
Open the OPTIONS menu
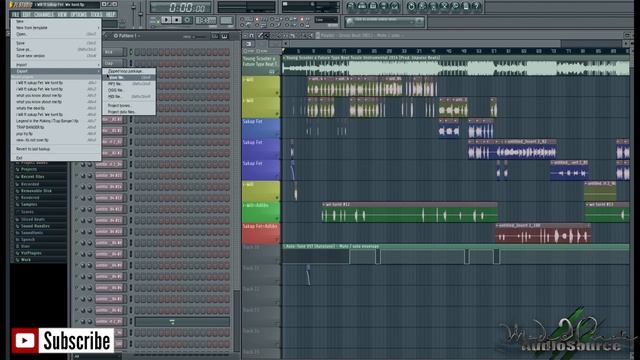click(x=78, y=14)
